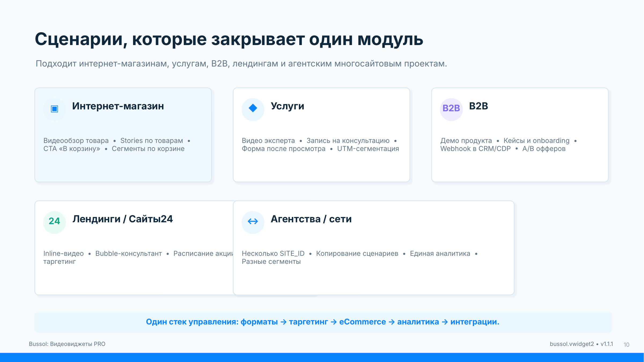
Task: Click the purple B2B circle icon
Action: [x=451, y=109]
